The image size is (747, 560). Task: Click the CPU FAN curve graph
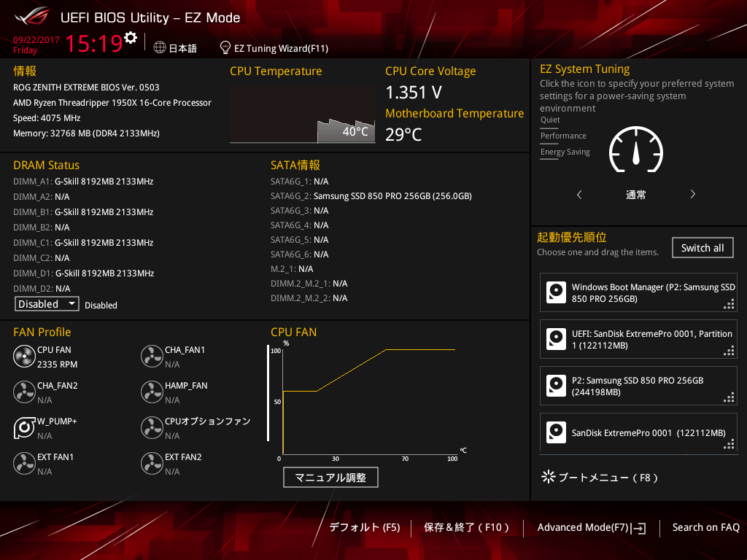[368, 401]
